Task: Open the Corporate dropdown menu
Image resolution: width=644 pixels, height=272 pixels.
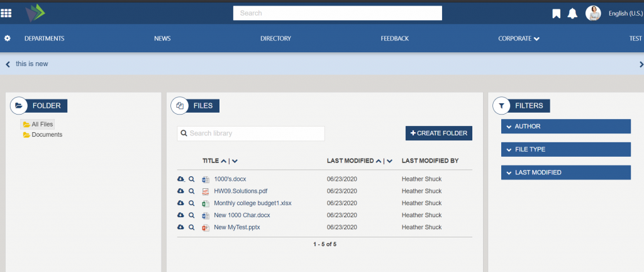Action: tap(519, 38)
